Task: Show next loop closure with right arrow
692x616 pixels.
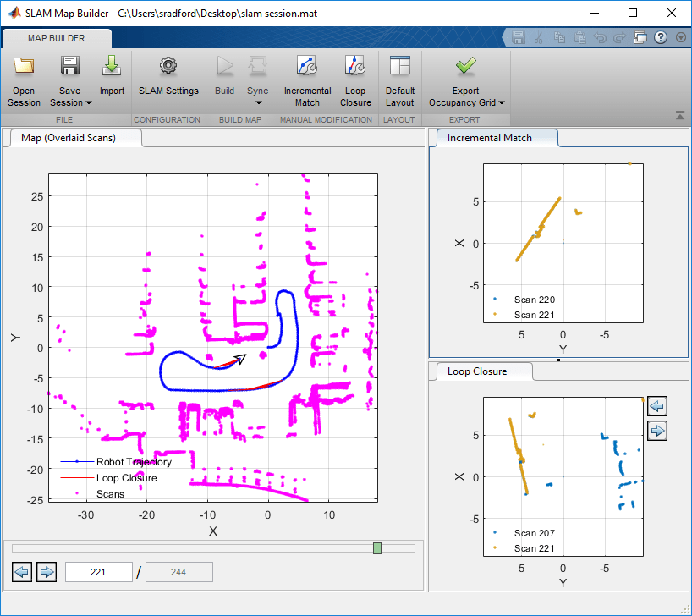Action: 657,432
